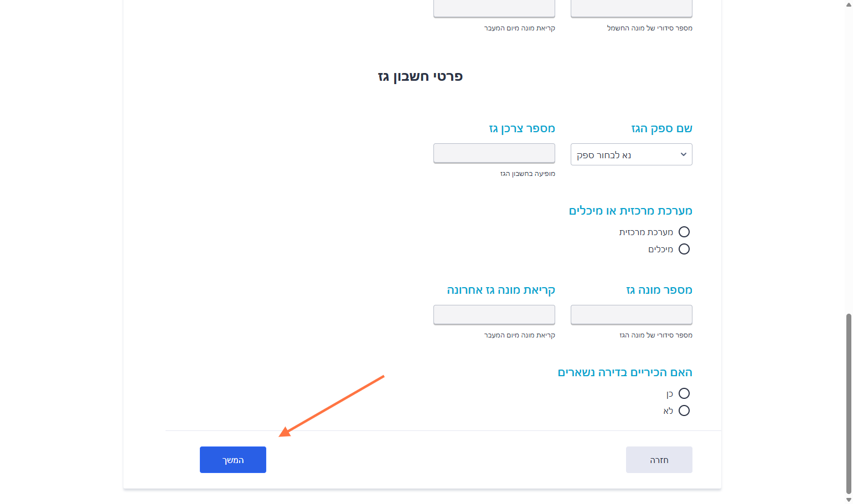
Task: Click the האם הכיריים בדירה נשארים label
Action: 625,372
